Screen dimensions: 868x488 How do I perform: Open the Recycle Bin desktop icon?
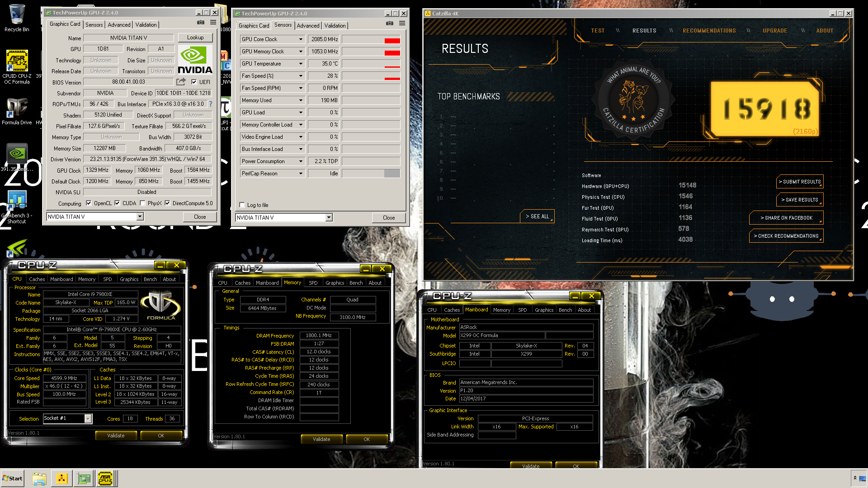click(x=17, y=18)
